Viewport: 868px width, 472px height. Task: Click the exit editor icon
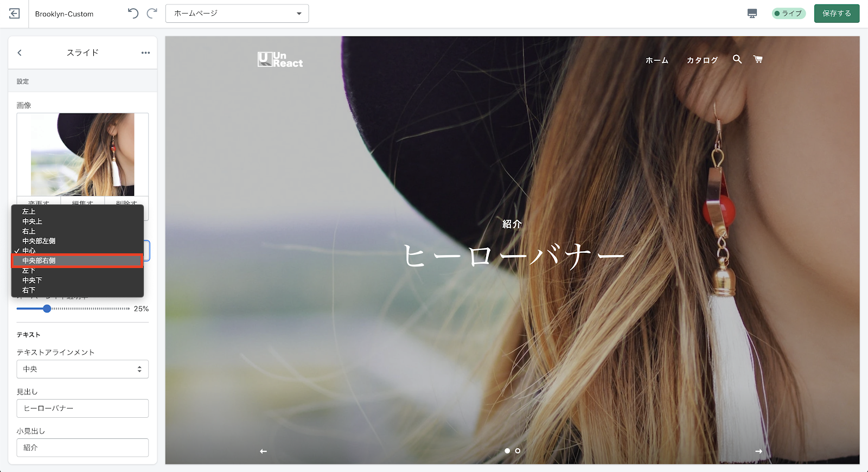click(x=15, y=14)
